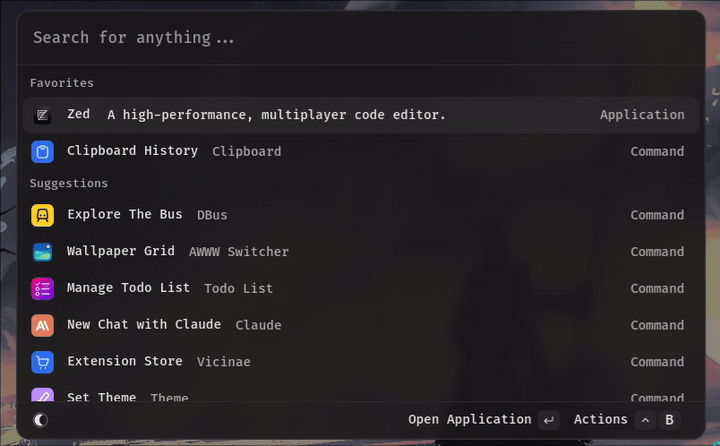Click the yellow Explore The Bus icon
This screenshot has width=720, height=446.
pos(42,215)
